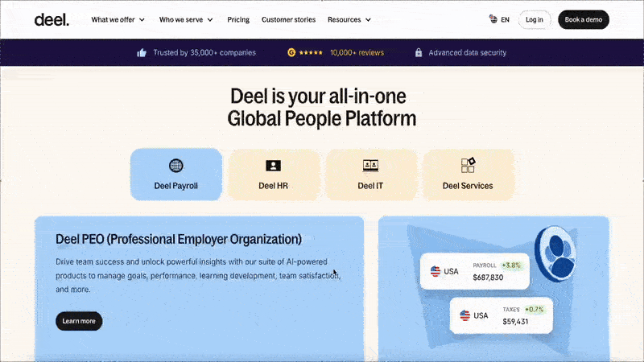Image resolution: width=644 pixels, height=362 pixels.
Task: Click the US flag in taxes card
Action: pyautogui.click(x=465, y=315)
